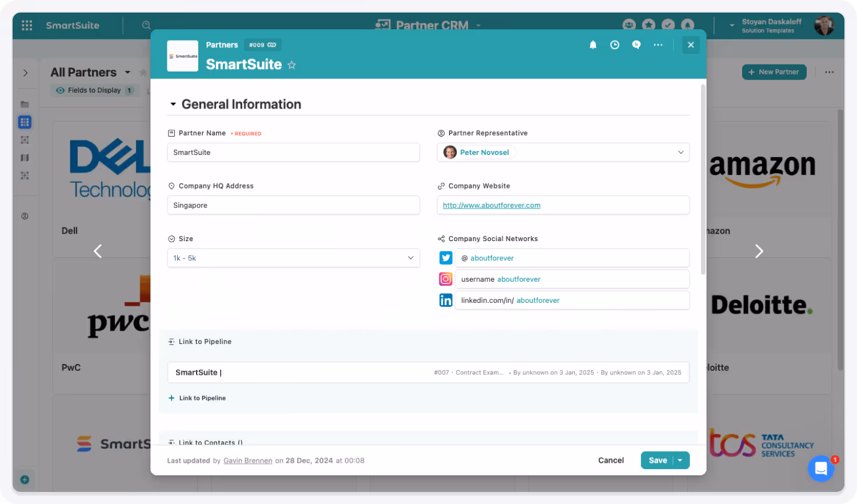Select the map view icon in sidebar
Image resolution: width=857 pixels, height=504 pixels.
pos(25,158)
